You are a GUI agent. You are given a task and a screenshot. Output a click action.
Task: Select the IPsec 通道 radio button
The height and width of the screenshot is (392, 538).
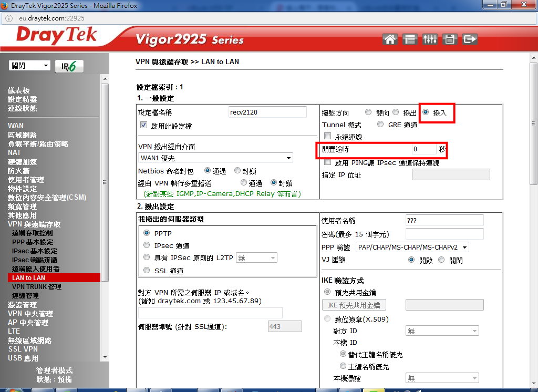[x=147, y=245]
